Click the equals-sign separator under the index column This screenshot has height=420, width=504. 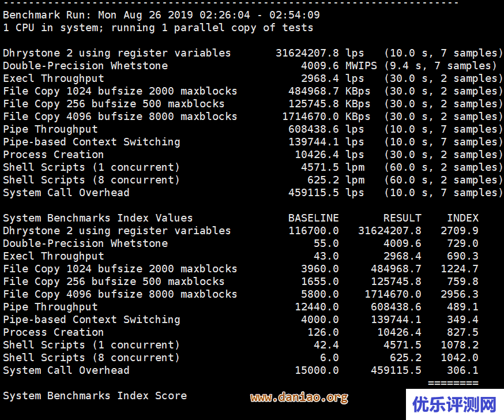click(453, 382)
